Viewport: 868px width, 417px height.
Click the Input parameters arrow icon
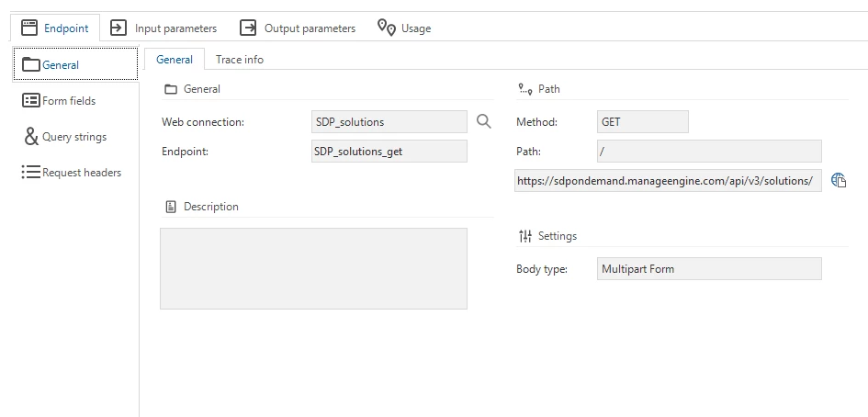(118, 28)
